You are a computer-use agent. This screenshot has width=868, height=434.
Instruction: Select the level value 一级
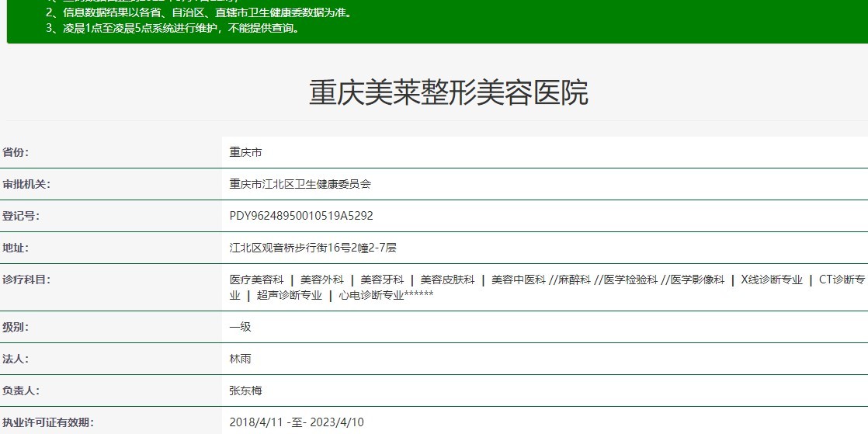point(241,327)
